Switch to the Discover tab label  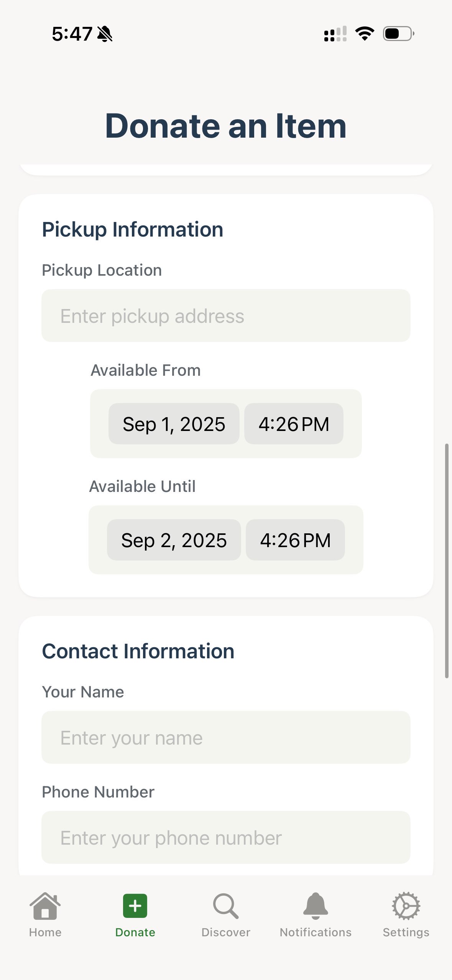click(x=225, y=932)
